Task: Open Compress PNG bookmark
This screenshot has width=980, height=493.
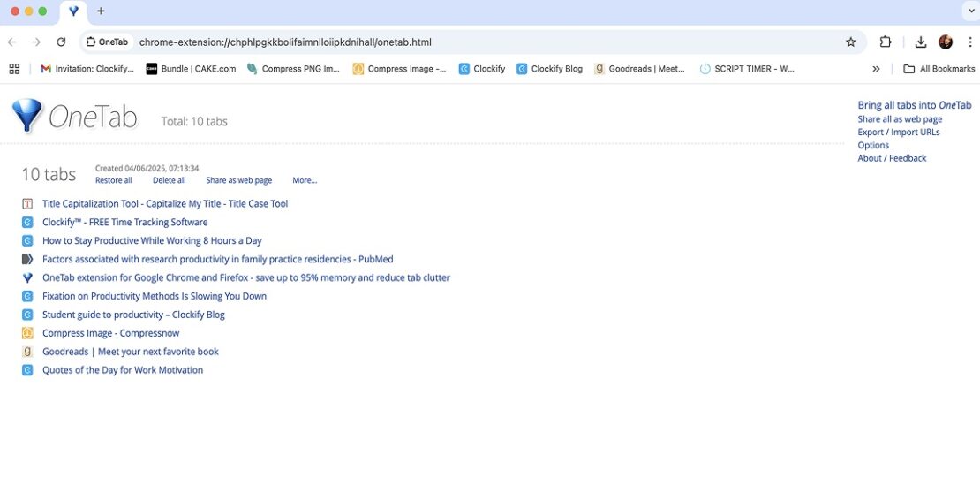Action: (293, 69)
